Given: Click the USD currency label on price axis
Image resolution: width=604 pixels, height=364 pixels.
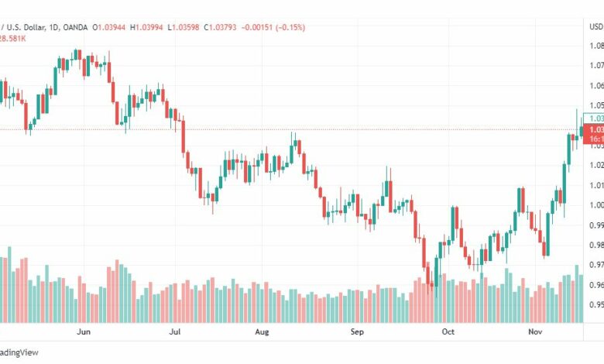Looking at the screenshot, I should tap(596, 26).
